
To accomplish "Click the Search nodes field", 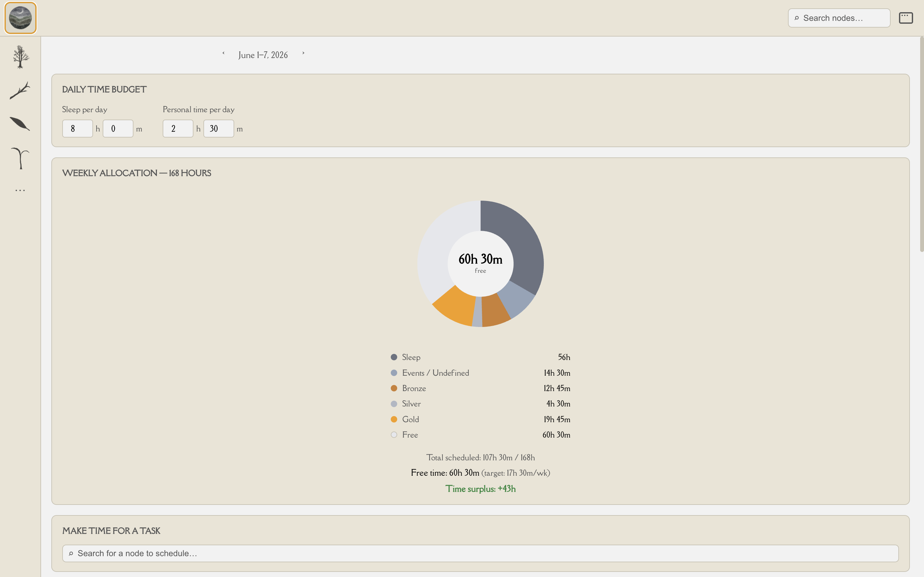I will click(x=839, y=18).
